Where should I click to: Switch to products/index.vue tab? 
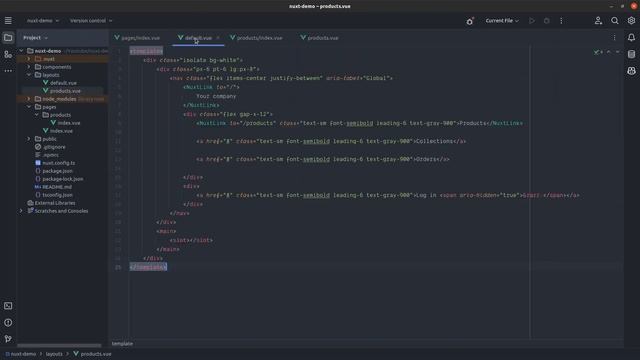point(256,38)
